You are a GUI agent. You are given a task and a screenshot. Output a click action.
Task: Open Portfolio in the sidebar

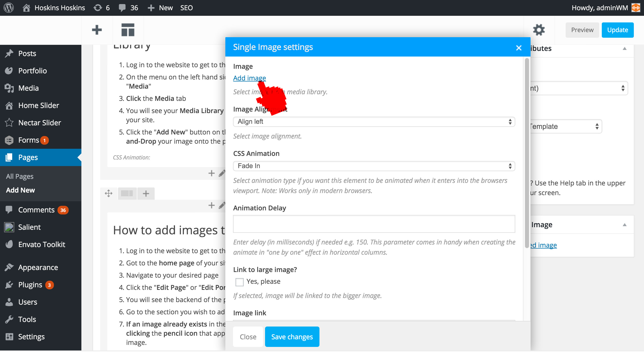(x=33, y=71)
